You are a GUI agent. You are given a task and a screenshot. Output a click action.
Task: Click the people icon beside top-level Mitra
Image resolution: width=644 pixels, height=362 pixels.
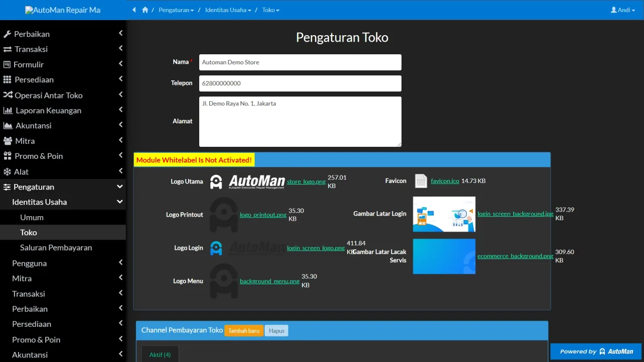(x=8, y=141)
